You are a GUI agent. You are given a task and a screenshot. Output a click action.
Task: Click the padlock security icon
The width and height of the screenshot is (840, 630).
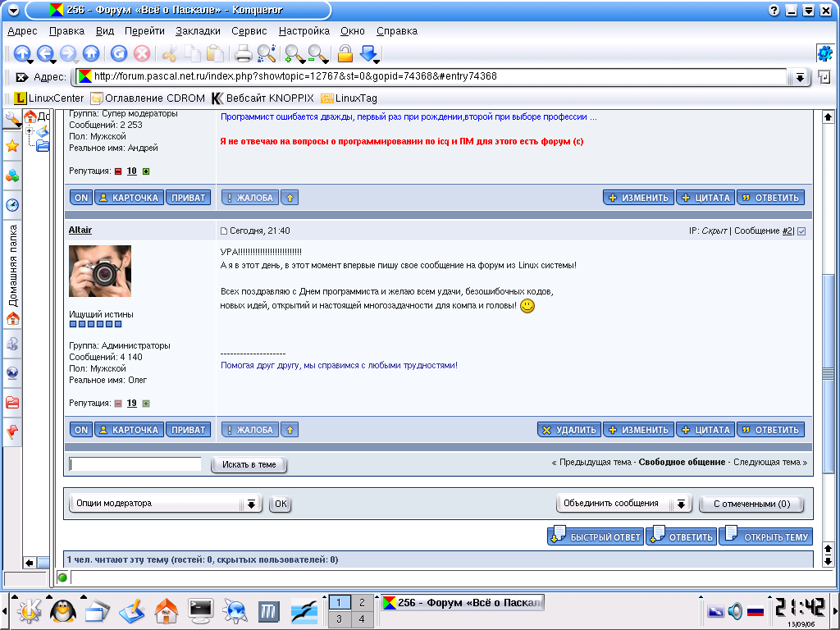[345, 54]
